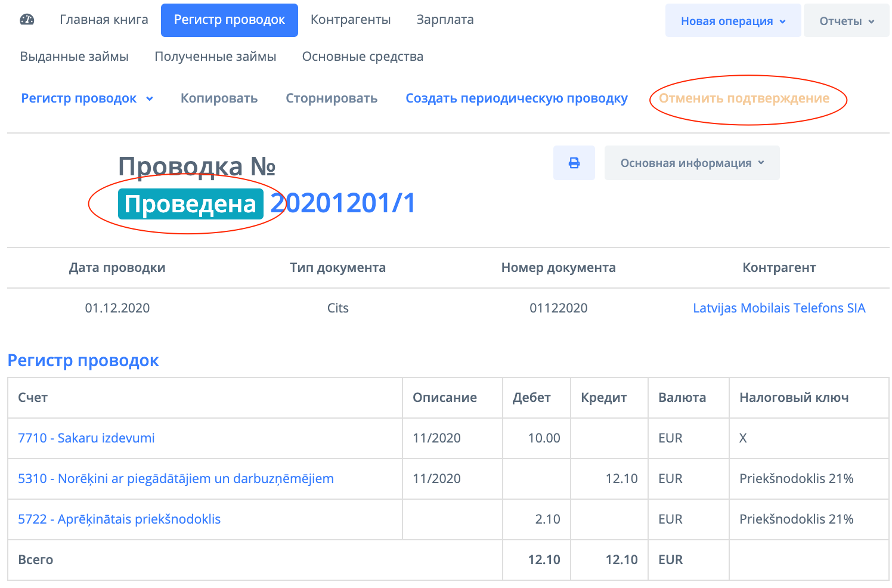The height and width of the screenshot is (588, 892).
Task: Select 11/2020 description in the 7710 row
Action: pyautogui.click(x=437, y=438)
